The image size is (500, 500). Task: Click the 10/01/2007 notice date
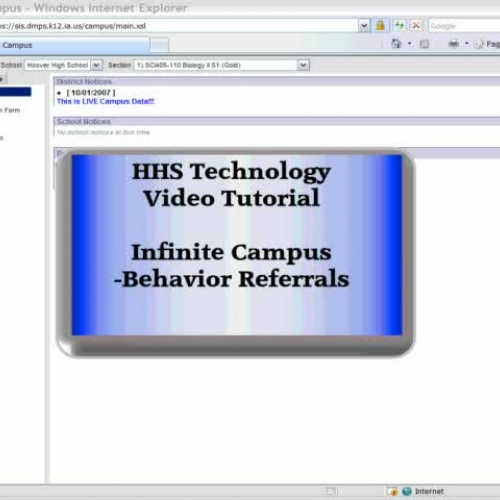pyautogui.click(x=91, y=93)
